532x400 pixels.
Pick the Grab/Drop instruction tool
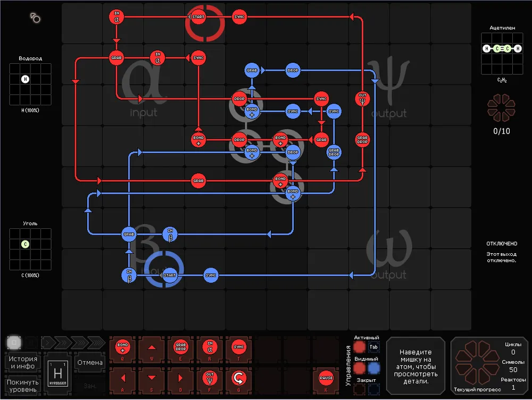(180, 347)
